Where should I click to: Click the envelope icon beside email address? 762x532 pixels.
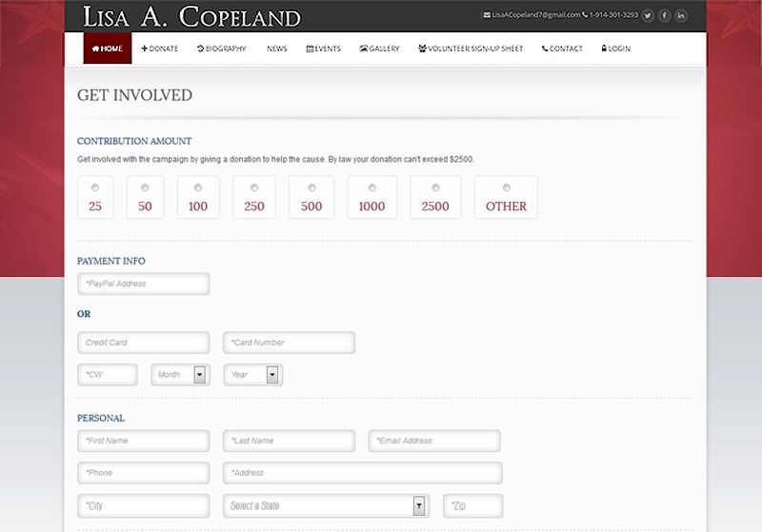(487, 15)
